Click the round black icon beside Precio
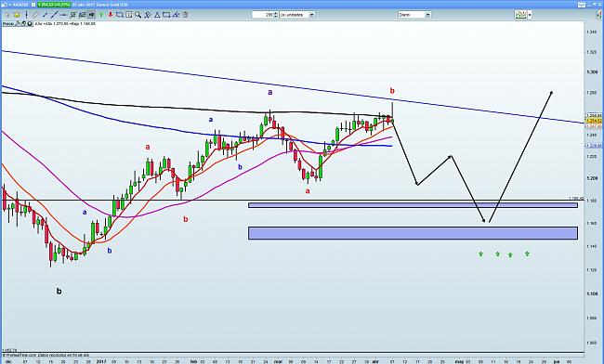The image size is (604, 364). click(30, 24)
